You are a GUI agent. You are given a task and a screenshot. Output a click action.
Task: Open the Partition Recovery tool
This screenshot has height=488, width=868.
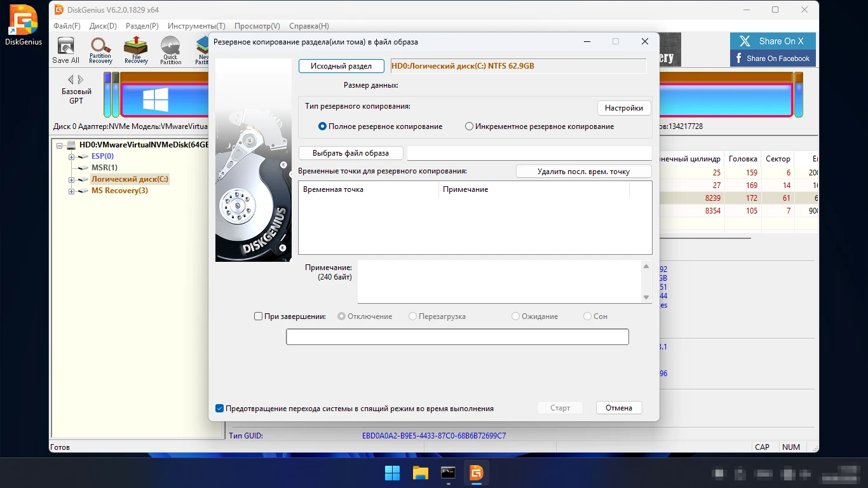click(100, 51)
